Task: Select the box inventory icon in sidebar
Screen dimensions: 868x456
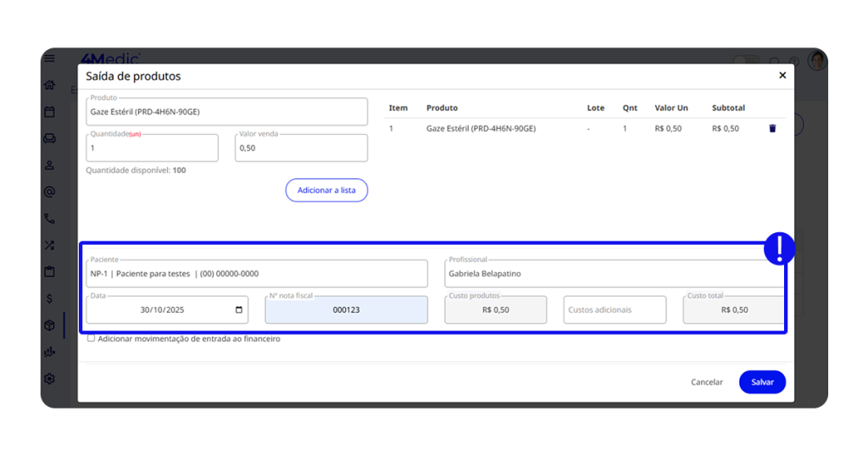Action: (x=50, y=325)
